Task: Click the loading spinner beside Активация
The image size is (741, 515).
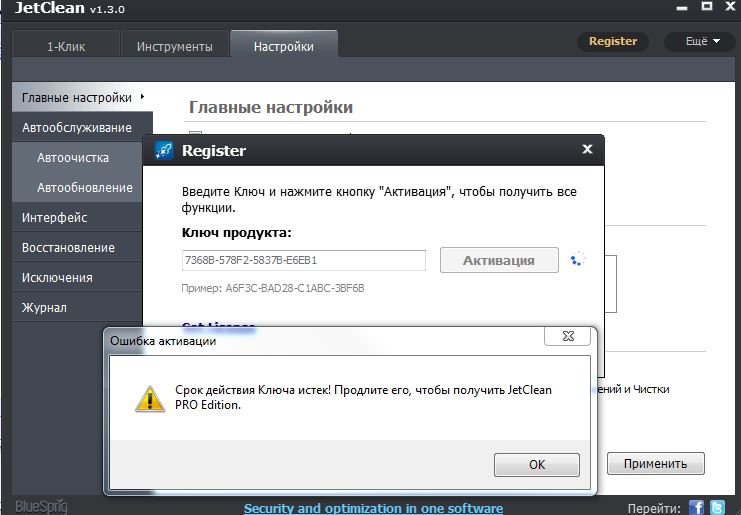Action: click(577, 260)
